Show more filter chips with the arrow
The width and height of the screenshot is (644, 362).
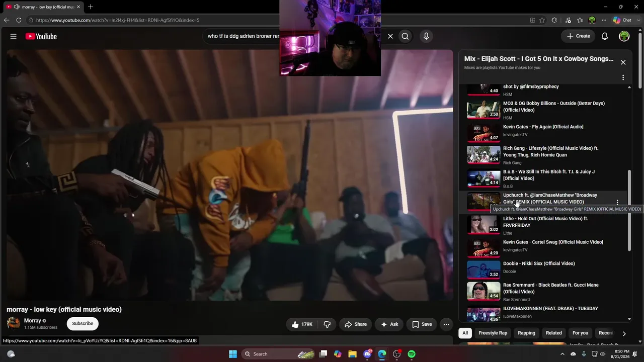click(624, 333)
